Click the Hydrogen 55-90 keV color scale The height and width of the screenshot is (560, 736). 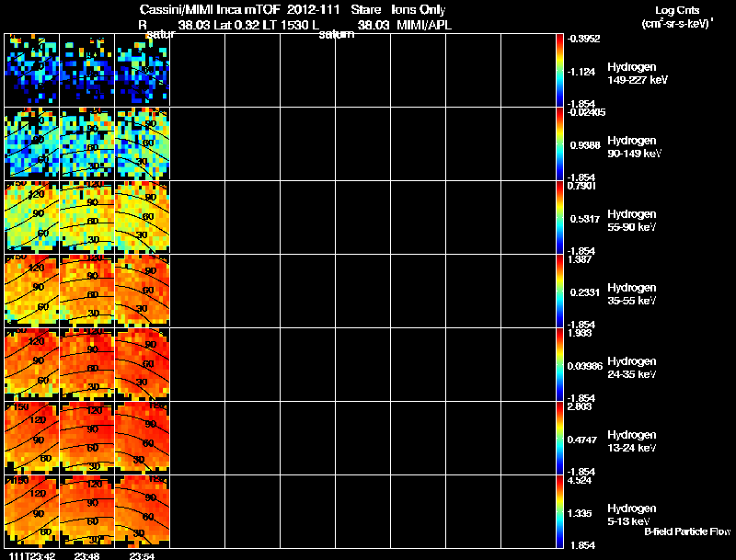(559, 217)
